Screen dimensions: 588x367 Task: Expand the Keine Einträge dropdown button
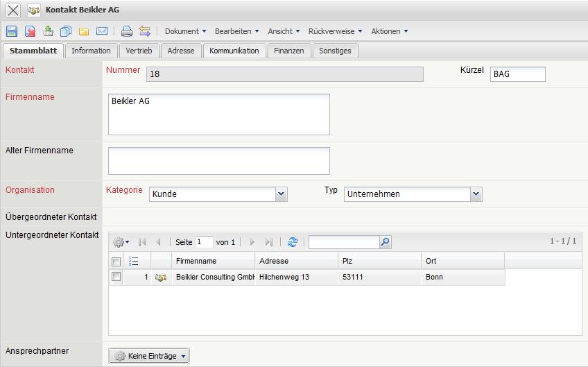pos(149,356)
